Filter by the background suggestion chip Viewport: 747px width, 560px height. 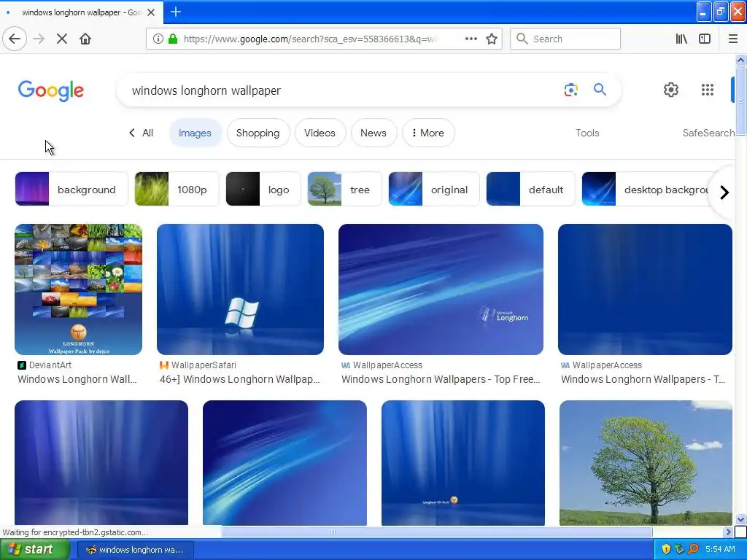(71, 189)
